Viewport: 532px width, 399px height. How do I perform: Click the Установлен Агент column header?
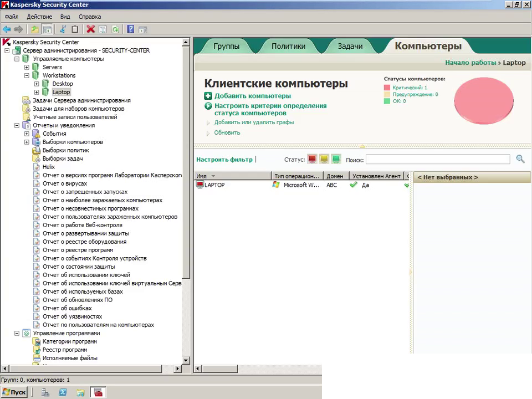coord(376,176)
